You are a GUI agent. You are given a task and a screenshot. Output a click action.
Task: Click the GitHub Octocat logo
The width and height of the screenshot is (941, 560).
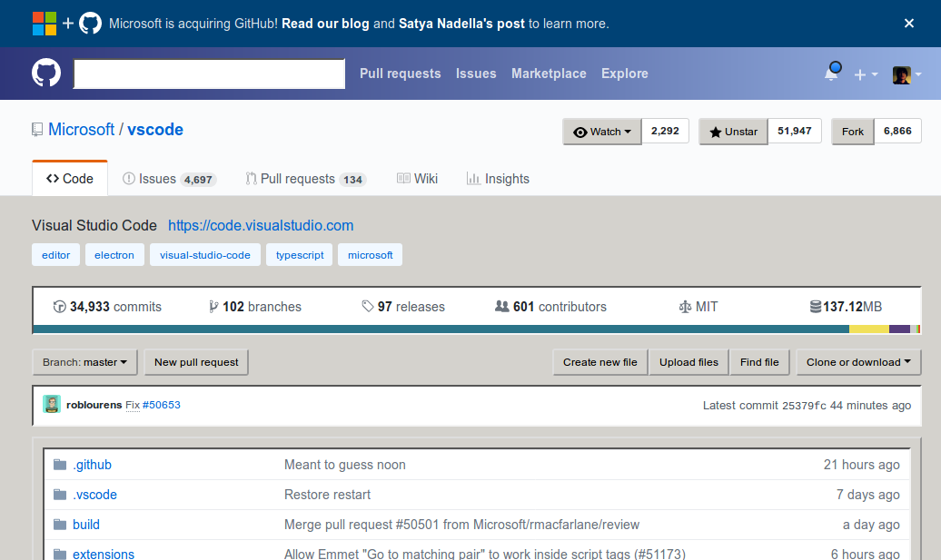[x=45, y=74]
